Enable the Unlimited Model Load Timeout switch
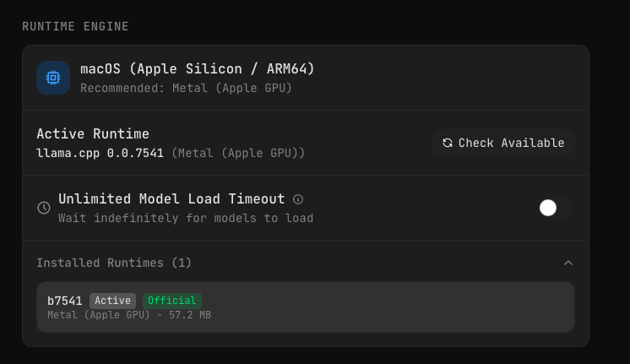Viewport: 630px width, 364px height. pyautogui.click(x=556, y=208)
